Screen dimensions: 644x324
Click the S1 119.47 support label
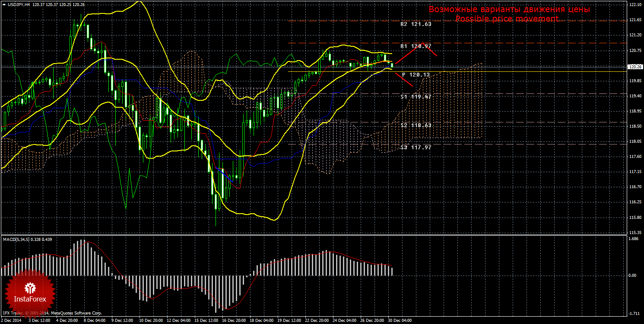point(416,97)
